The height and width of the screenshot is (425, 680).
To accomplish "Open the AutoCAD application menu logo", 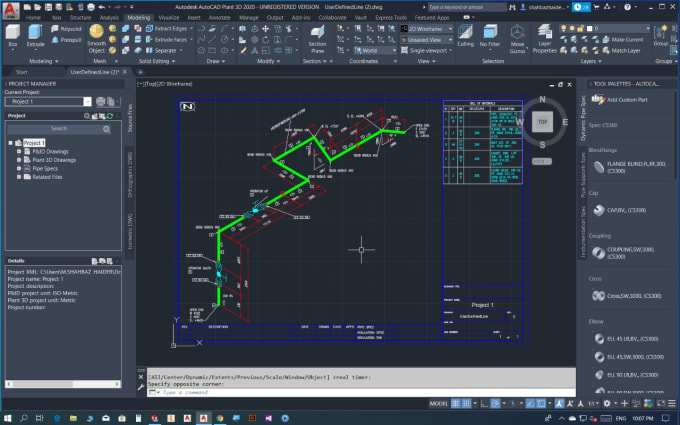I will (11, 10).
